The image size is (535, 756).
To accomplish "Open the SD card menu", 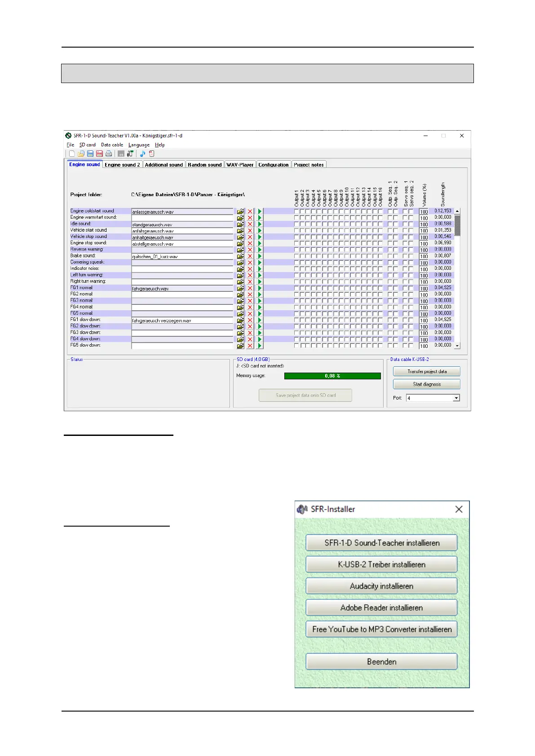I will pyautogui.click(x=88, y=145).
